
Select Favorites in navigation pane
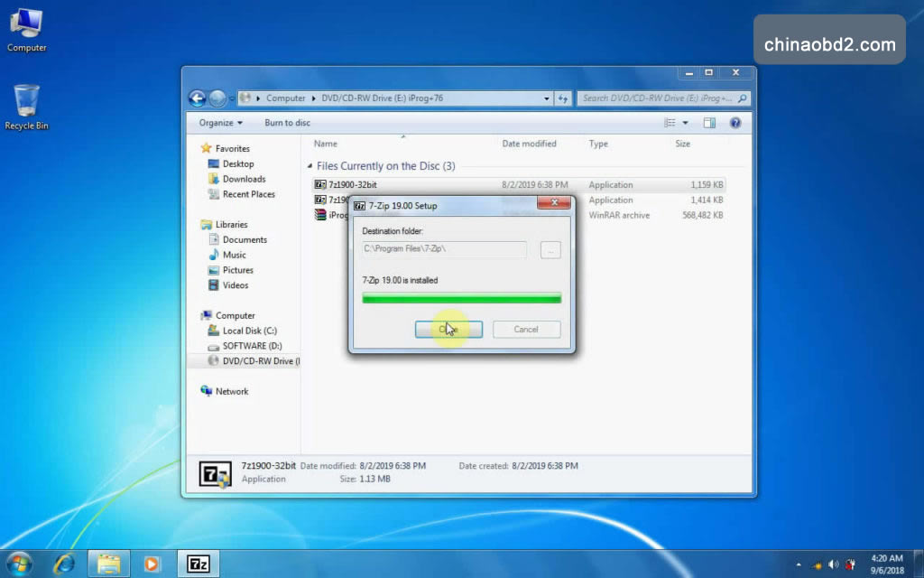[x=232, y=149]
